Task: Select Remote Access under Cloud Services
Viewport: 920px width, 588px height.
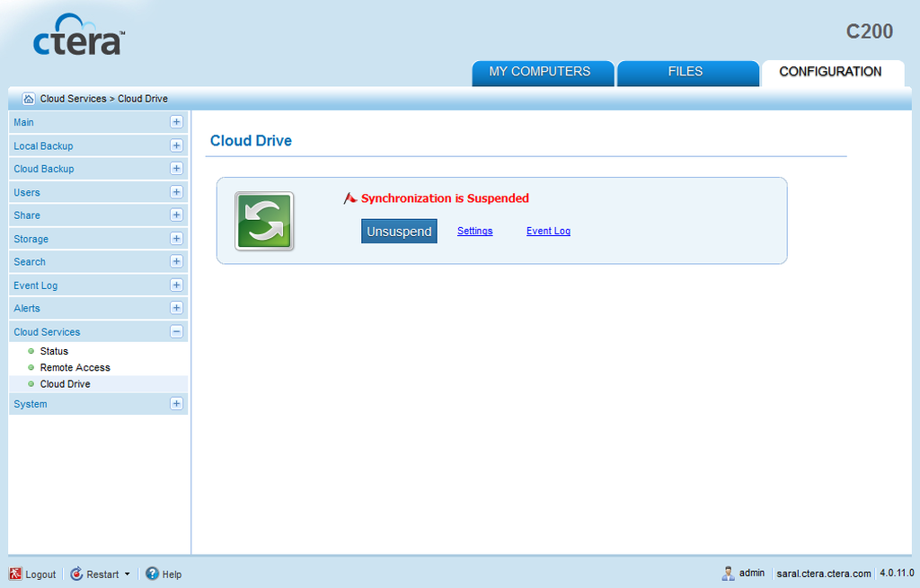Action: coord(75,367)
